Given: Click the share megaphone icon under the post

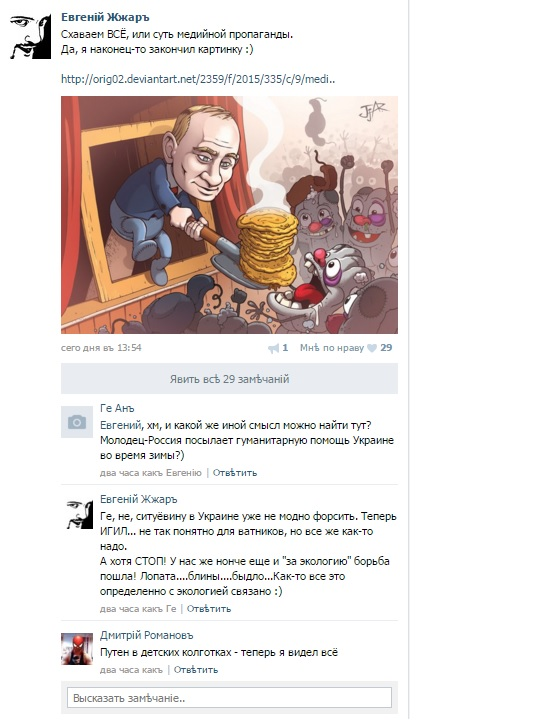Looking at the screenshot, I should click(x=274, y=349).
